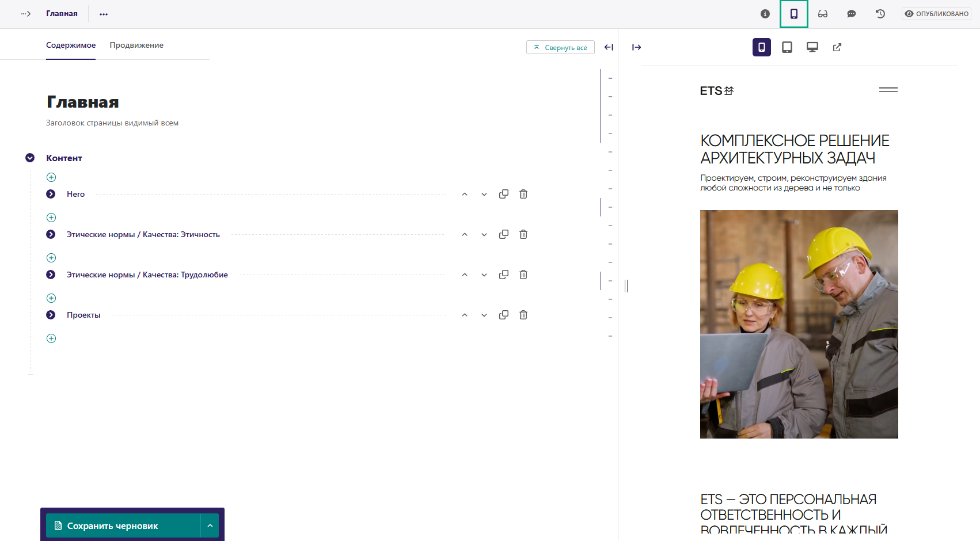
Task: Click the Главная breadcrumb title
Action: tap(62, 14)
